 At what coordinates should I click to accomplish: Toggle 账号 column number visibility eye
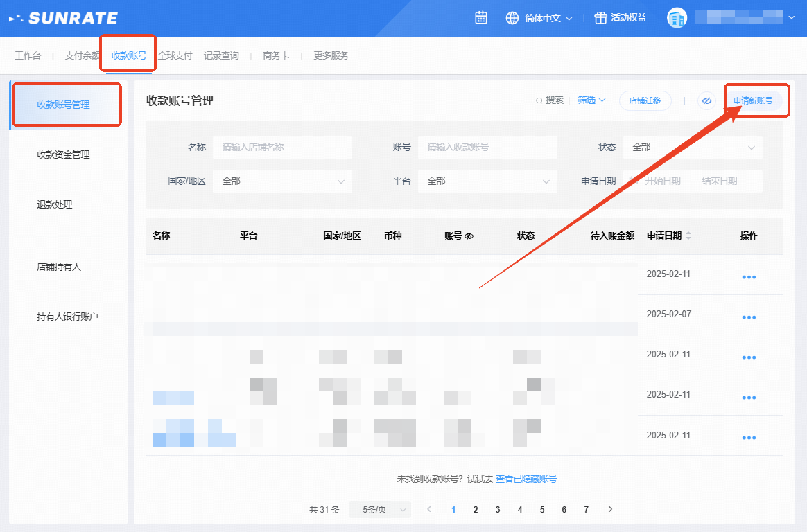pos(469,236)
